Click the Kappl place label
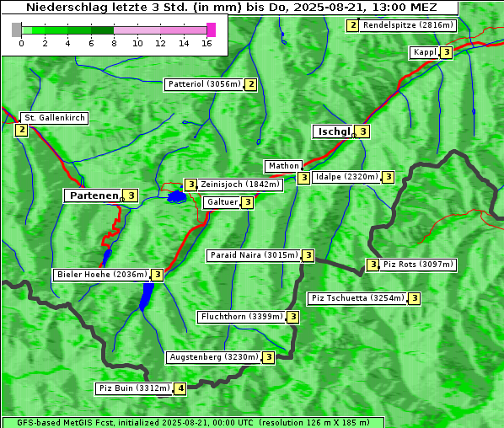The width and height of the screenshot is (504, 428). click(x=424, y=52)
